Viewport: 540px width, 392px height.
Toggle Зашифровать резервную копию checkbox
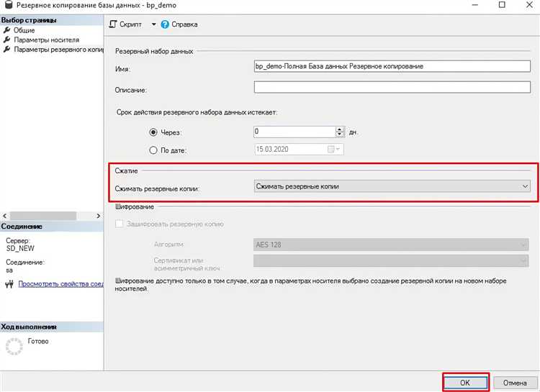[x=120, y=224]
